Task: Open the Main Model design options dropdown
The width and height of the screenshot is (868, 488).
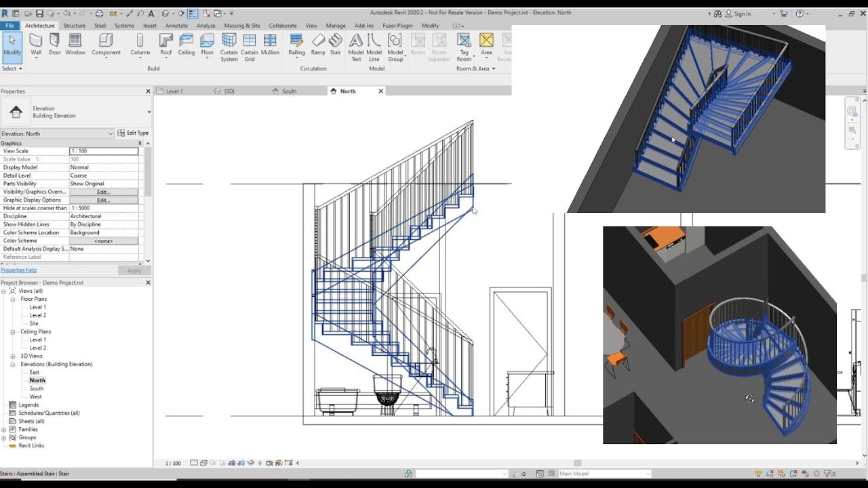Action: point(604,474)
